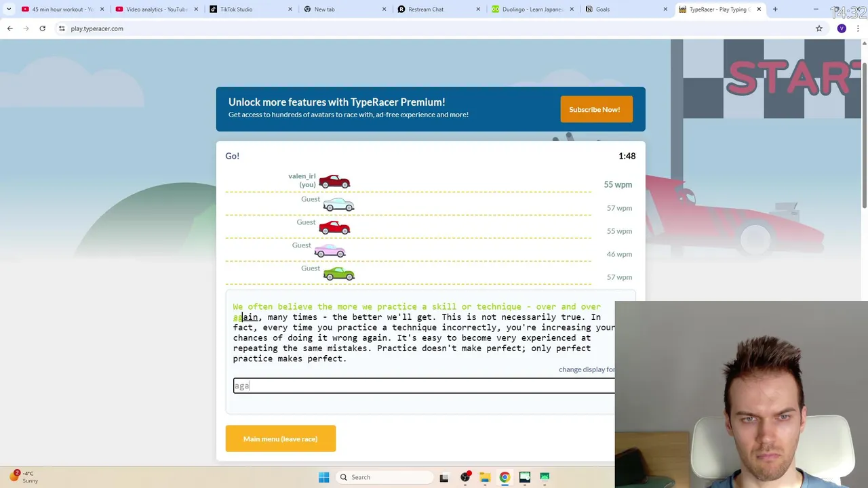Open the Chrome profile avatar menu

pyautogui.click(x=842, y=28)
